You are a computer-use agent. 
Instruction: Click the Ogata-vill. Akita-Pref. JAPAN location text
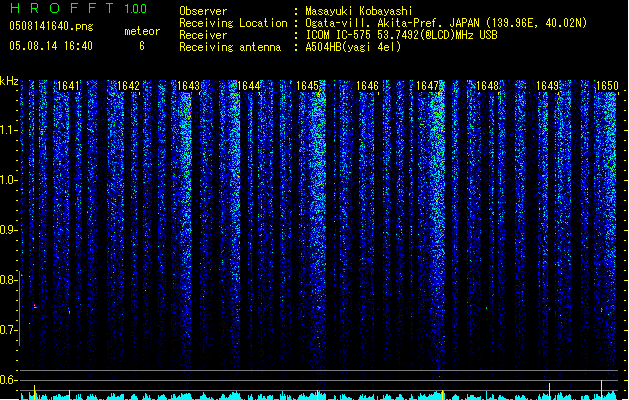click(x=446, y=23)
